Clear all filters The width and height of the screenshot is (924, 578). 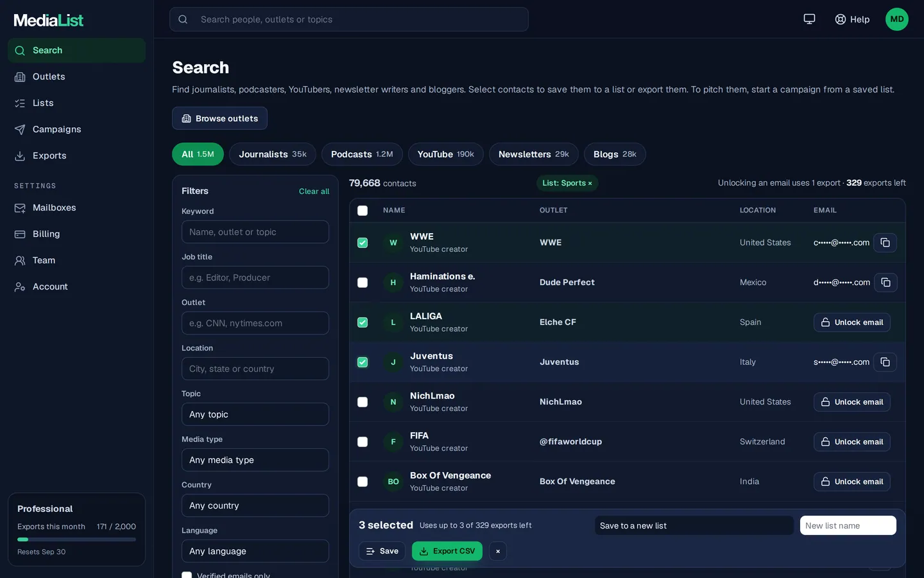(314, 191)
